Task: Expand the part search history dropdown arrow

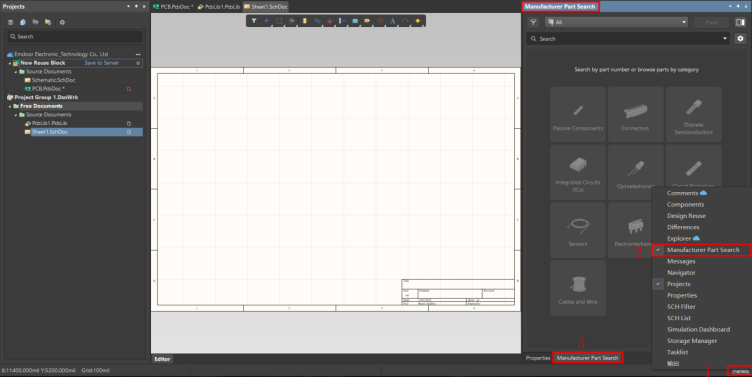Action: tap(725, 38)
